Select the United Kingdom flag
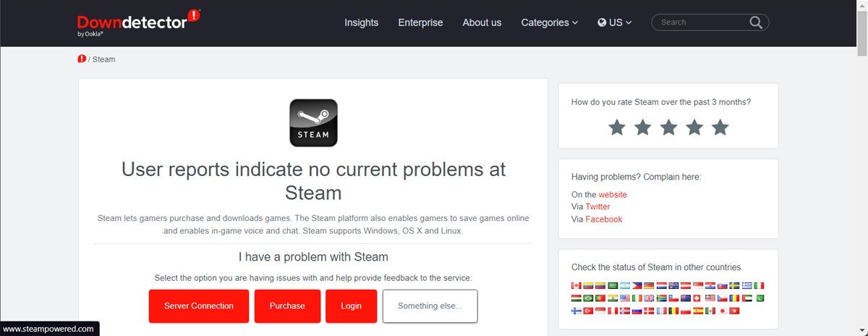The width and height of the screenshot is (868, 336). coord(649,298)
